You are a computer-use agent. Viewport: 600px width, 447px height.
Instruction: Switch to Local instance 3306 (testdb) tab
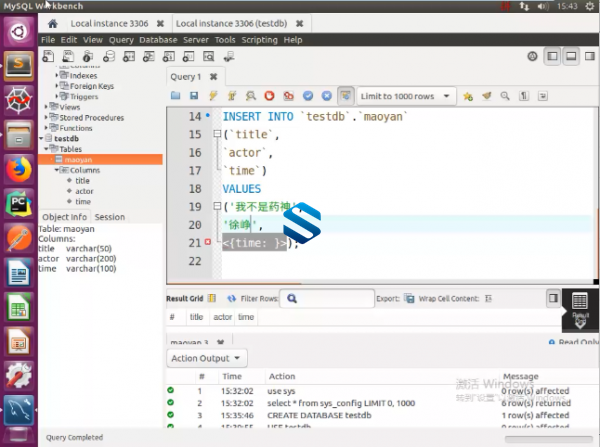point(232,24)
